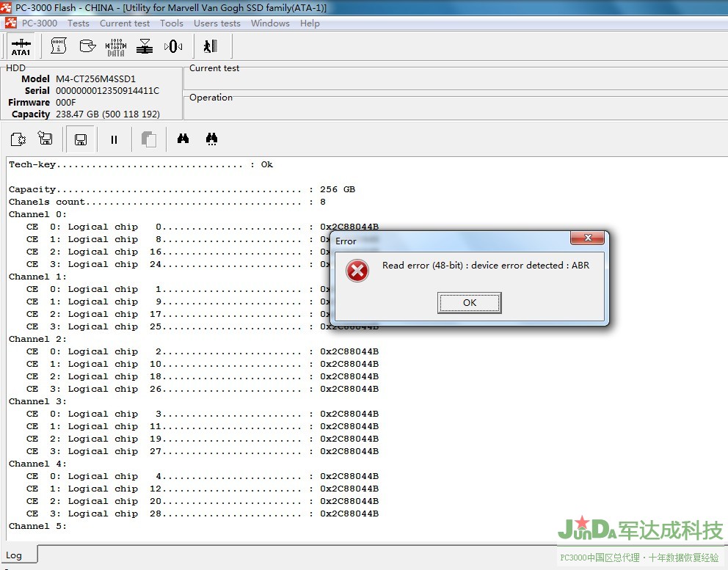Image resolution: width=728 pixels, height=570 pixels.
Task: Click the Tech-key Ok log line
Action: pyautogui.click(x=141, y=164)
